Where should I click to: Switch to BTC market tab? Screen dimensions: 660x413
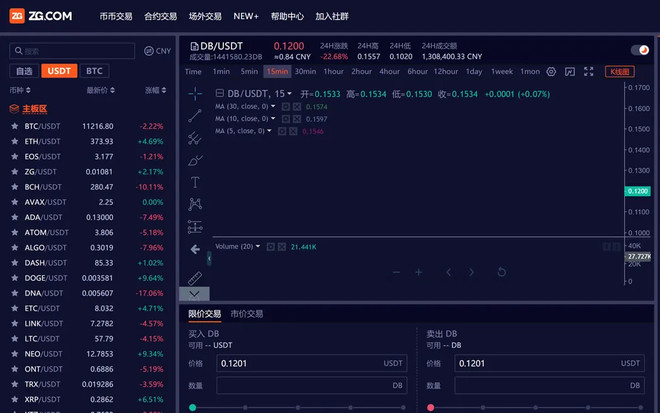tap(94, 71)
